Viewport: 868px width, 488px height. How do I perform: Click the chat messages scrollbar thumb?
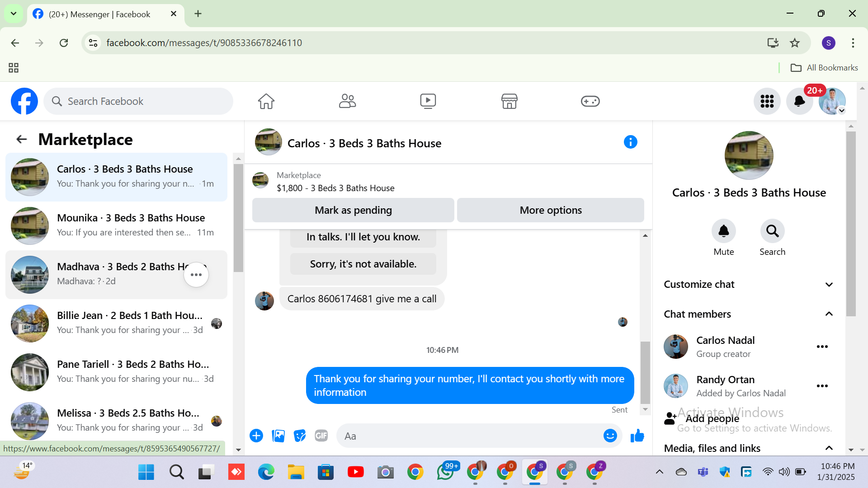pos(645,372)
